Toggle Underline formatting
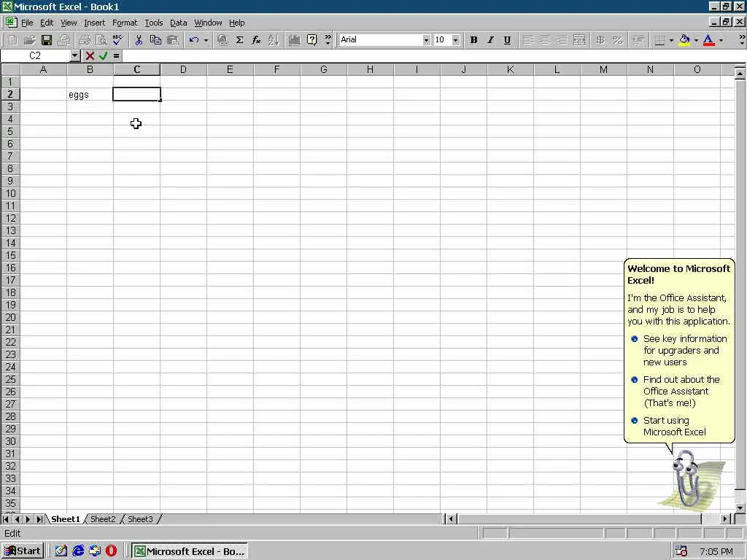This screenshot has height=560, width=747. click(507, 40)
